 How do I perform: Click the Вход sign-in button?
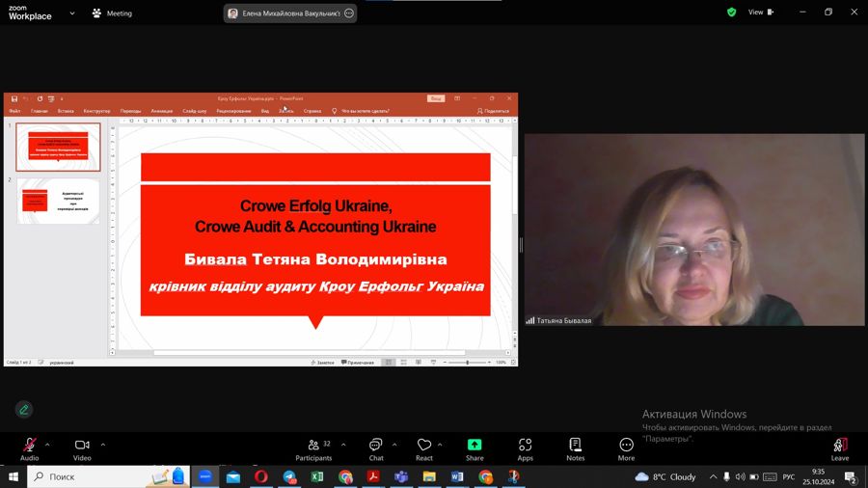click(436, 98)
